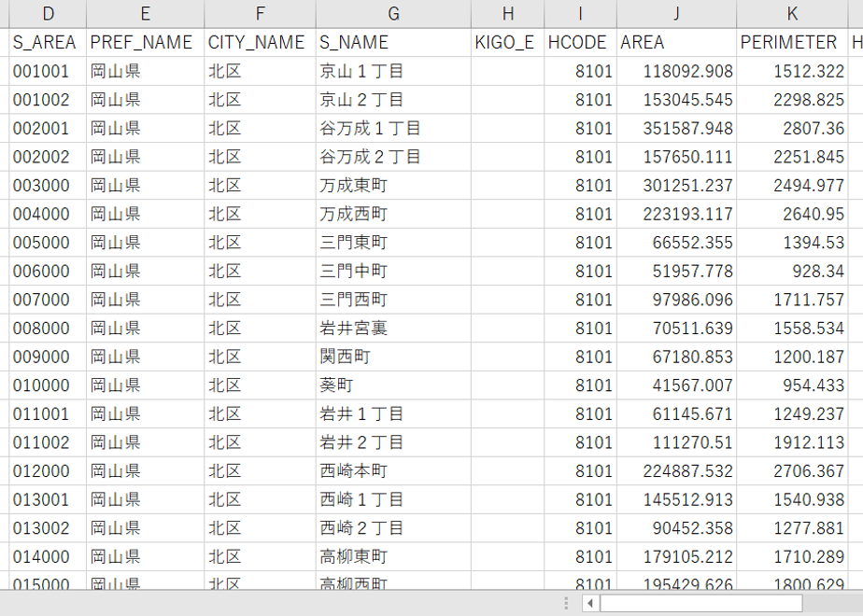This screenshot has height=616, width=863.
Task: Select S_AREA cell 013002
Action: tap(48, 528)
